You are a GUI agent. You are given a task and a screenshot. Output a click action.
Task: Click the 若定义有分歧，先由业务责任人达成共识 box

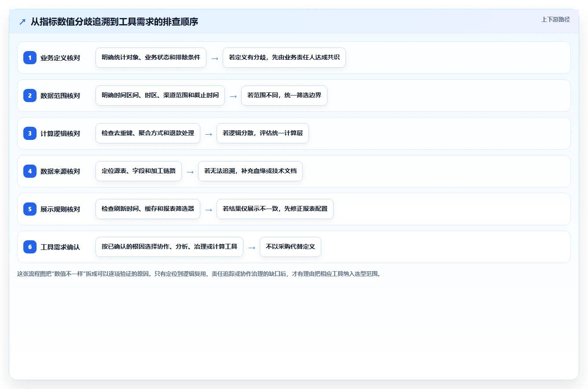click(x=284, y=58)
